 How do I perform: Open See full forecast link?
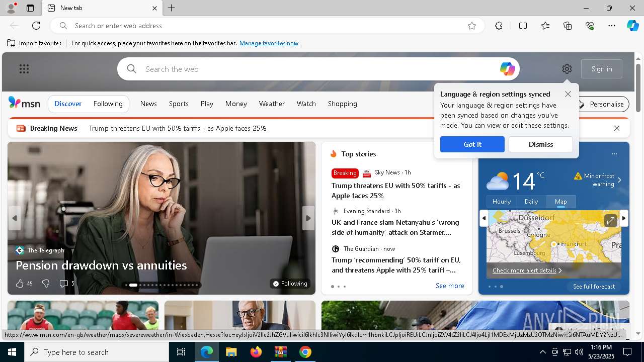[x=594, y=286]
